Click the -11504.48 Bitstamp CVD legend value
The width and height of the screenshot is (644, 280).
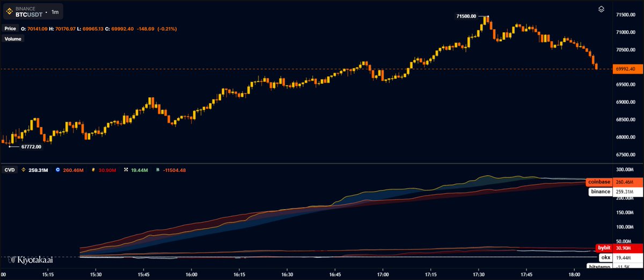(174, 170)
